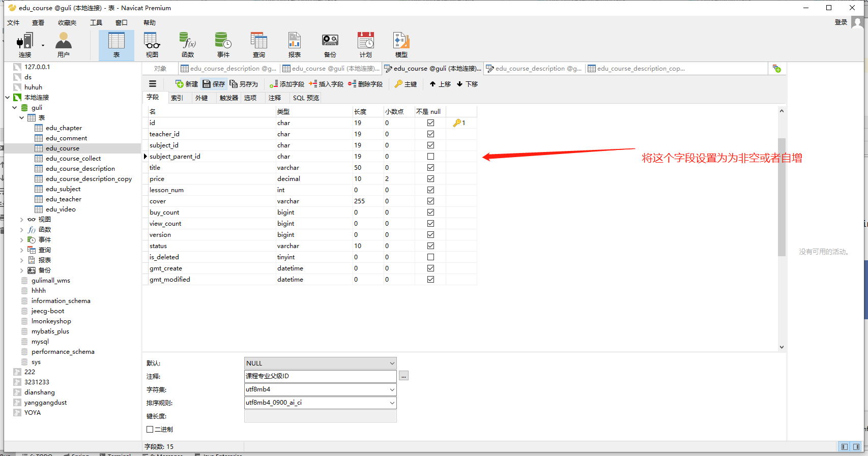Image resolution: width=868 pixels, height=456 pixels.
Task: Switch to the 触发器 (Triggers) tab
Action: (229, 98)
